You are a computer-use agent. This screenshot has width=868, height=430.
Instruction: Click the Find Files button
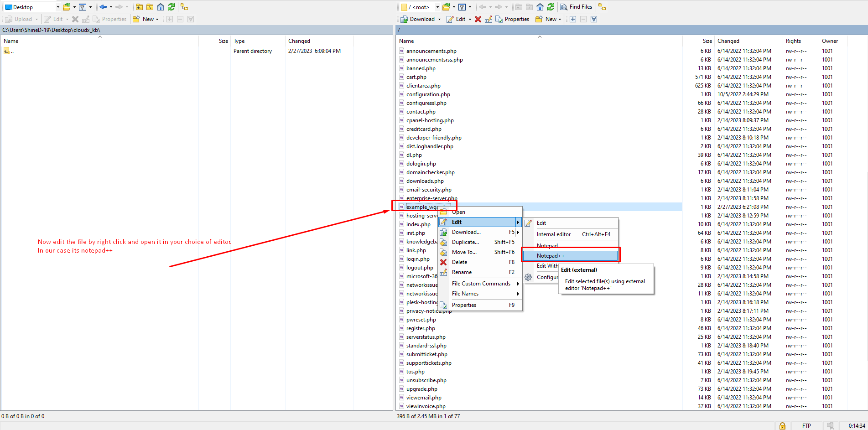click(x=576, y=7)
